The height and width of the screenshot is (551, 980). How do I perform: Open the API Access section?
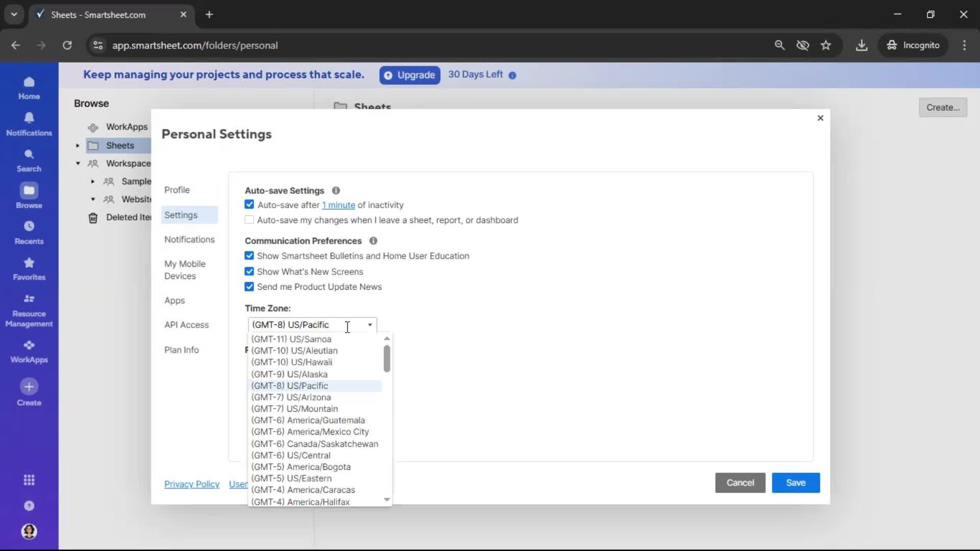pyautogui.click(x=187, y=324)
